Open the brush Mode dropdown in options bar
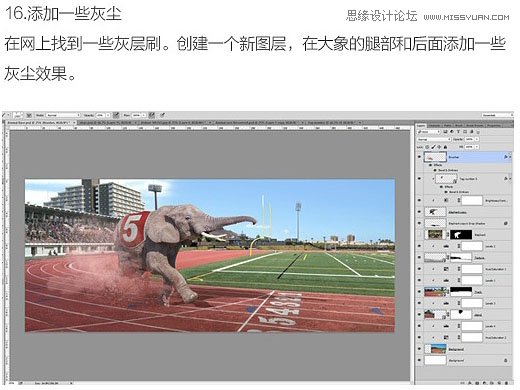 click(x=63, y=115)
